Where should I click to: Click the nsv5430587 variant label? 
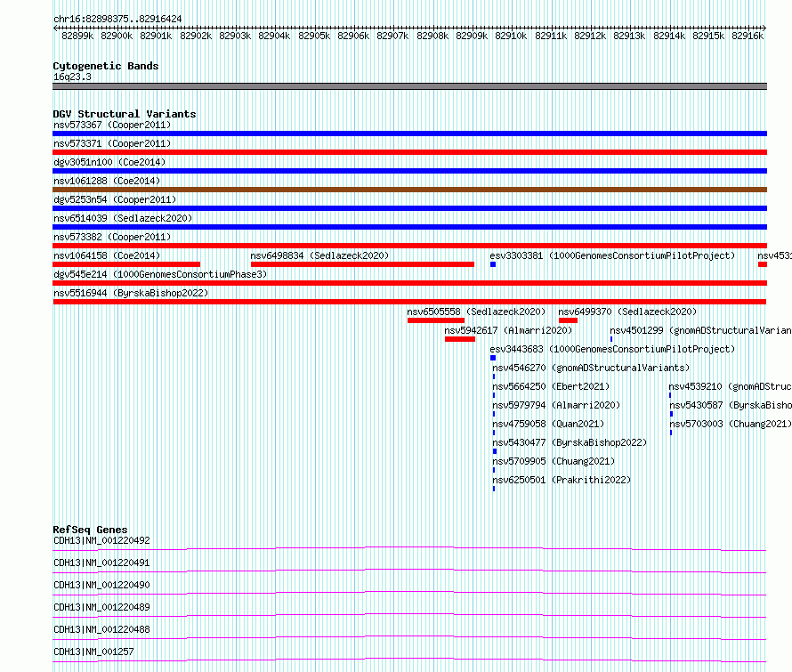(731, 405)
